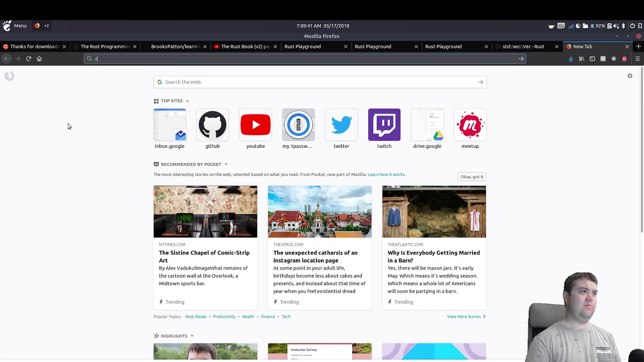Collapse Recommended by Pocket section
Viewport: 644px width, 362px height.
point(226,164)
